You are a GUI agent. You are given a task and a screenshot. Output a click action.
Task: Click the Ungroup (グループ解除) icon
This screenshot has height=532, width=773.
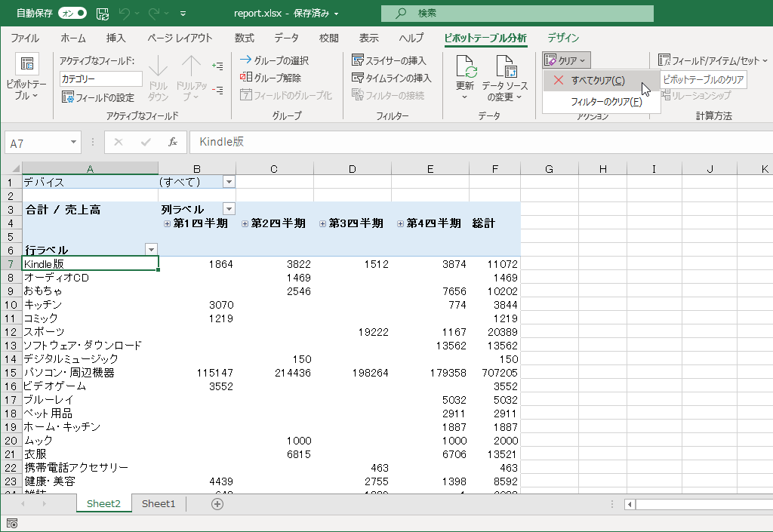click(x=246, y=78)
